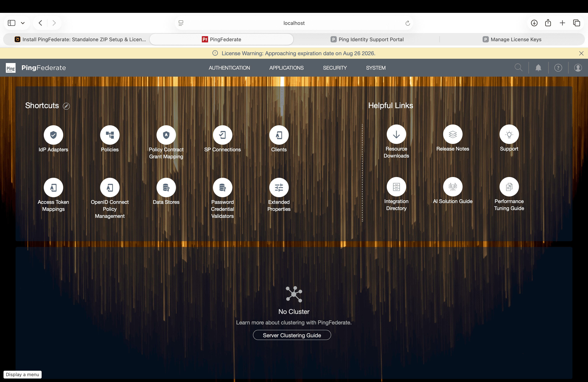Screen dimensions: 588x382
Task: Click the Support lightbulb icon
Action: point(509,134)
